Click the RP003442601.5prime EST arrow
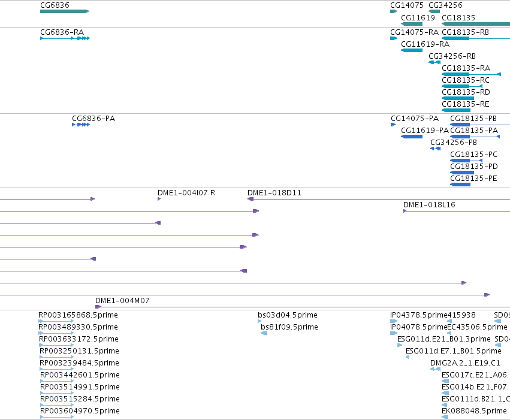510x420 pixels. 58,381
